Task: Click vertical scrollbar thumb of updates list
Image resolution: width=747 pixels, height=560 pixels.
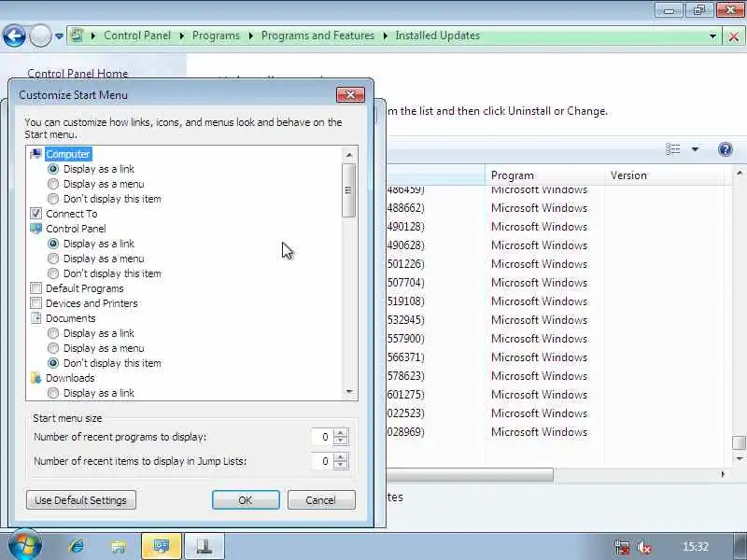Action: coord(739,442)
